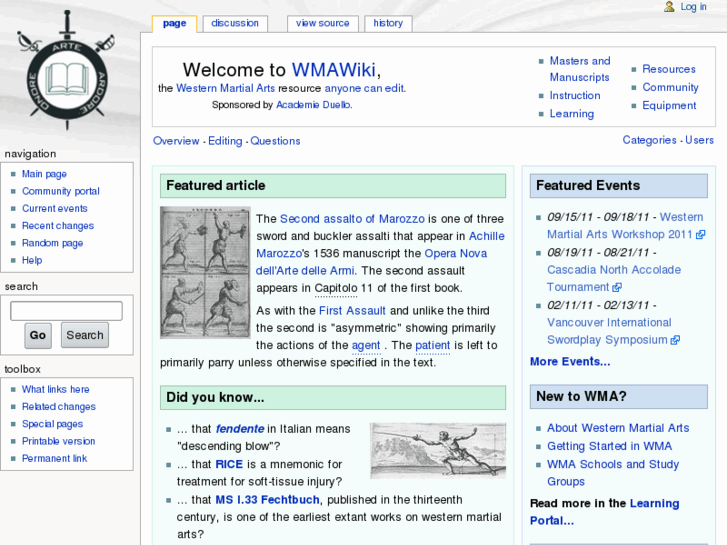Open Cascadia North Accolade Tournament event
Image resolution: width=727 pixels, height=545 pixels.
tap(614, 270)
